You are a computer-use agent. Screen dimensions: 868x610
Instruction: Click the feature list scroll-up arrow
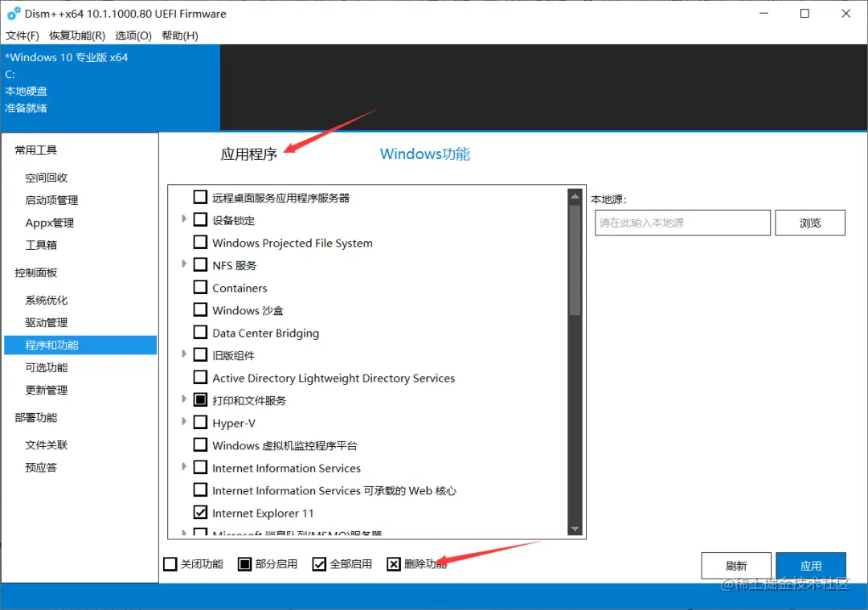[x=575, y=196]
